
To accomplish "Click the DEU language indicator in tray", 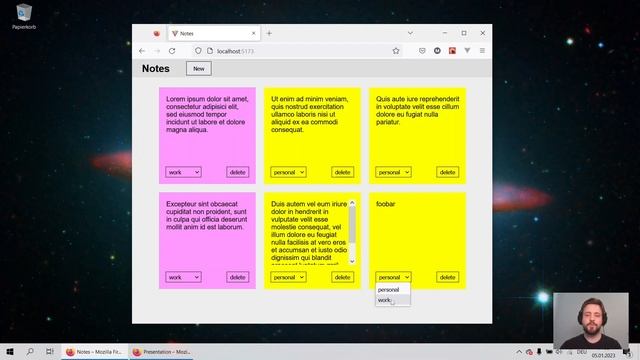I will 581,351.
